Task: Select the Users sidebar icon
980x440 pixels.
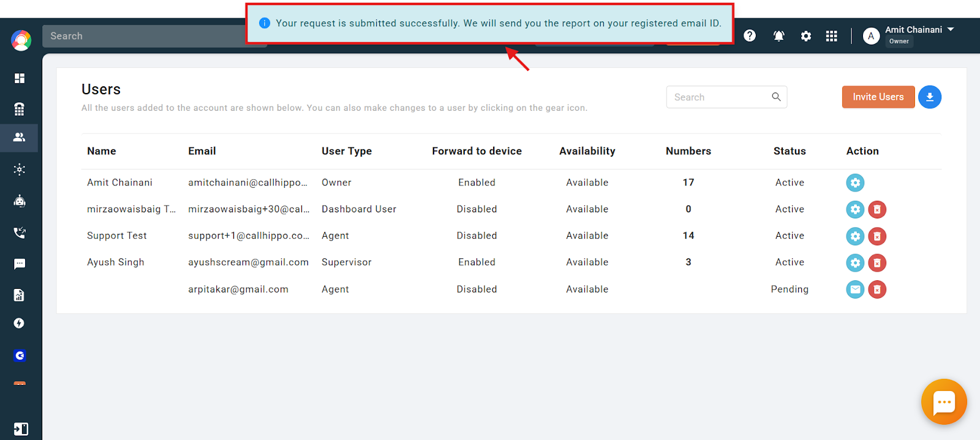Action: coord(20,138)
